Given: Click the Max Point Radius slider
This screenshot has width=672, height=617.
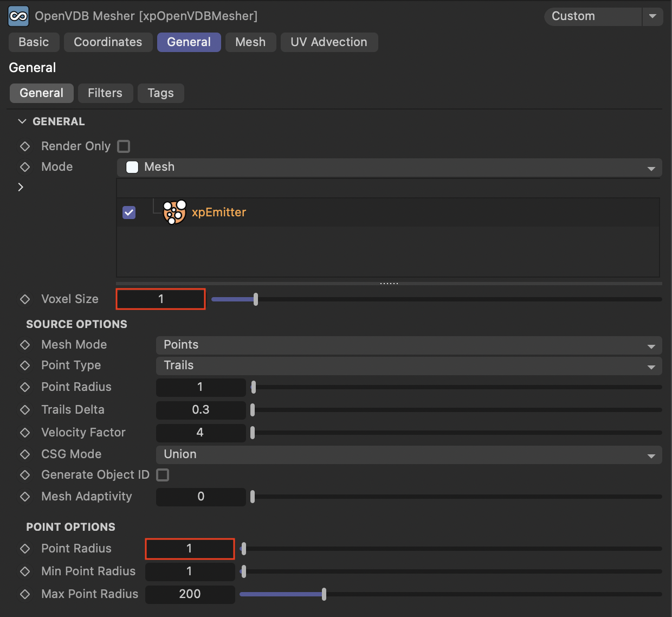Looking at the screenshot, I should [451, 594].
